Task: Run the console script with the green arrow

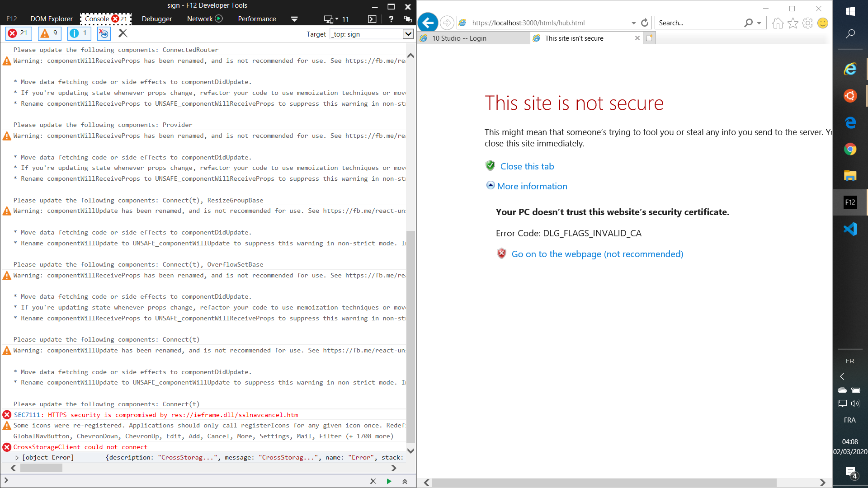Action: click(x=389, y=481)
